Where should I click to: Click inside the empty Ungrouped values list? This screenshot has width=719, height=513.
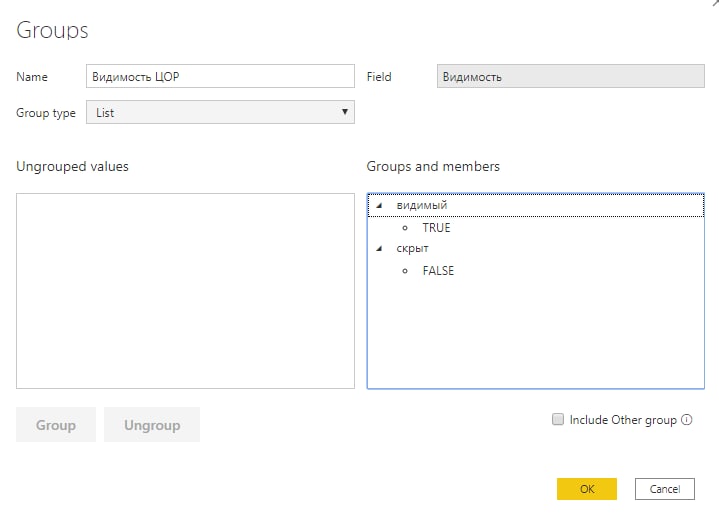[185, 291]
